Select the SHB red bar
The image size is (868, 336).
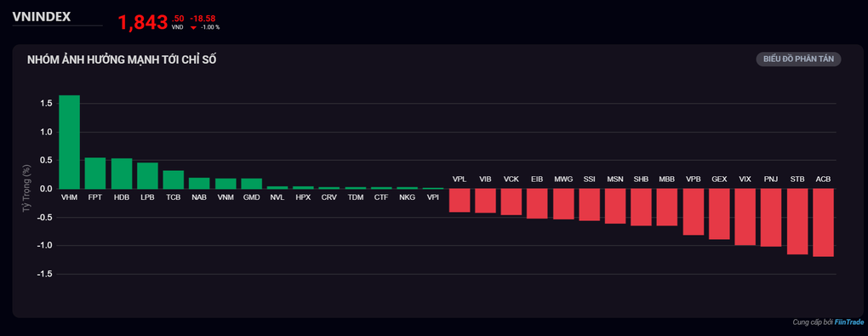[642, 207]
